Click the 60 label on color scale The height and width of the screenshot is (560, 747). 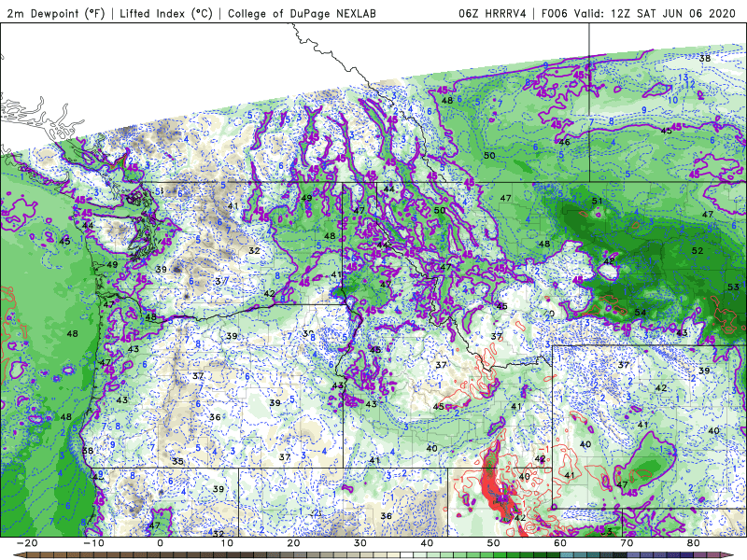560,543
